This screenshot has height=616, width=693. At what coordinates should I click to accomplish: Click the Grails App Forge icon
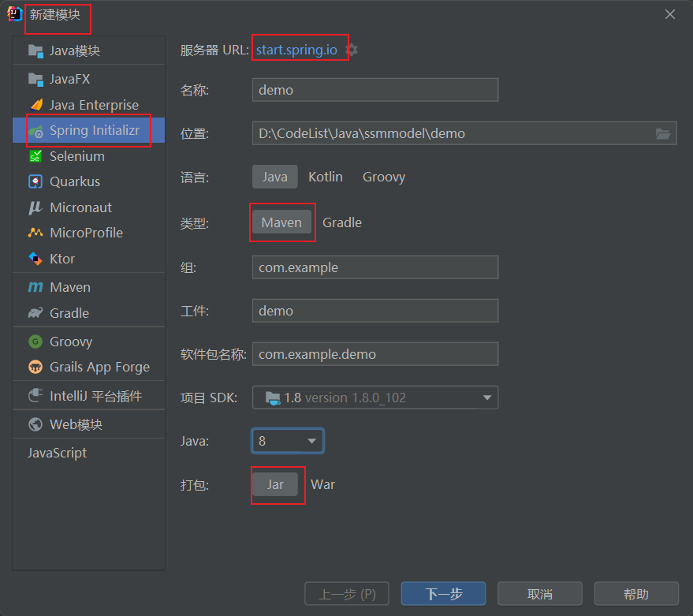(35, 367)
